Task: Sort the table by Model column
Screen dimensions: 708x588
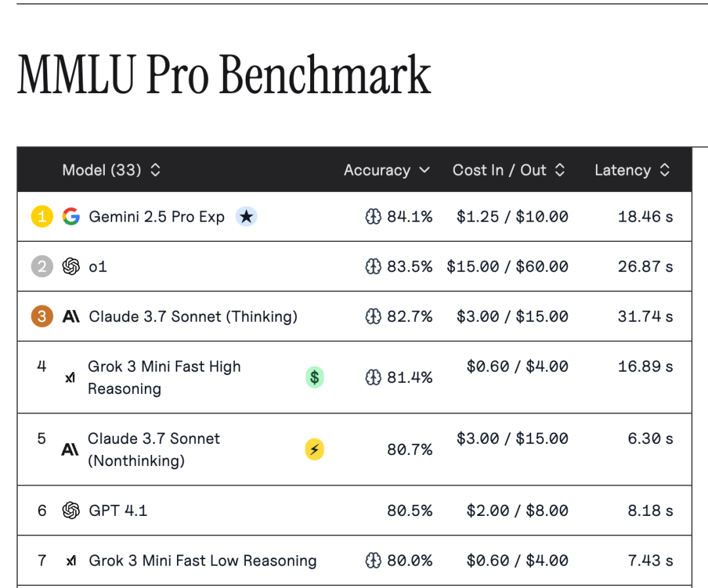Action: (111, 170)
